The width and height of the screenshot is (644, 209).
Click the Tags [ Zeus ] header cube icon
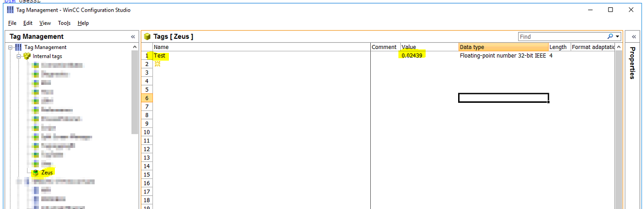click(x=148, y=36)
